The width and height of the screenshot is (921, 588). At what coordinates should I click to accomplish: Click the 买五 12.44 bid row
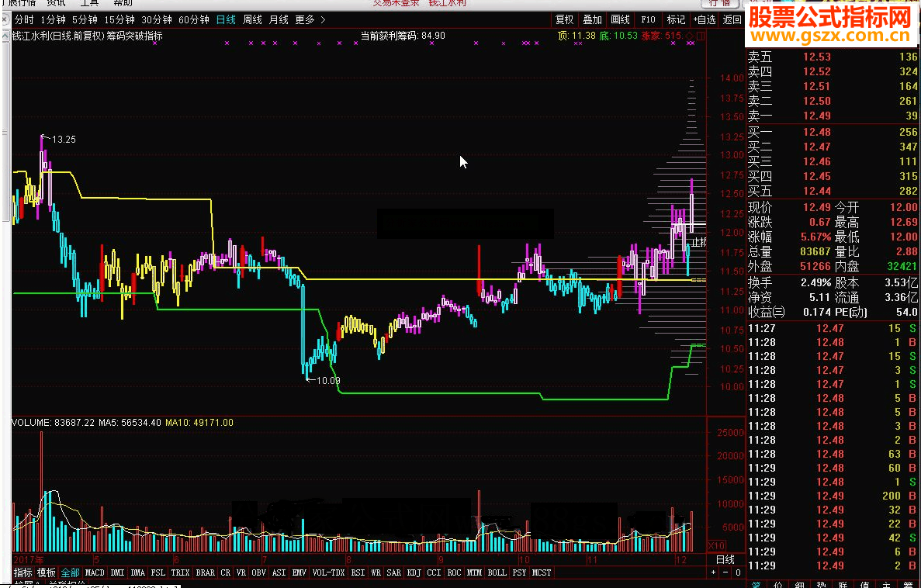tap(833, 191)
